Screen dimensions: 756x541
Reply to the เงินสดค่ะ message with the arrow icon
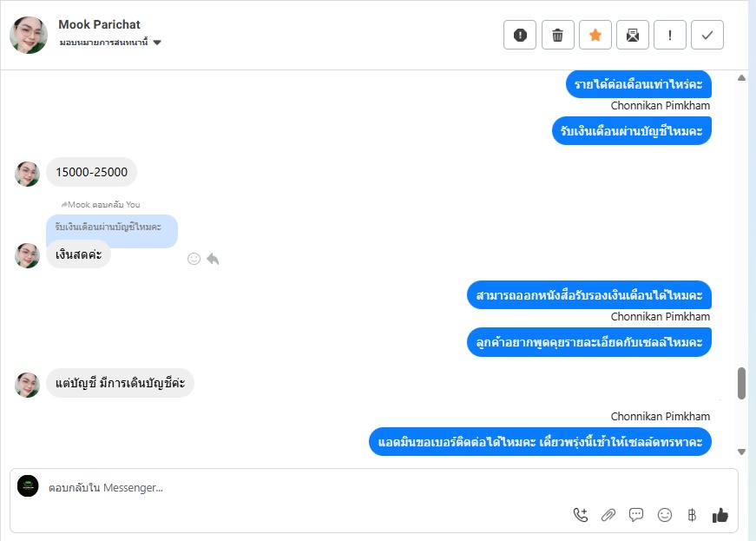213,259
